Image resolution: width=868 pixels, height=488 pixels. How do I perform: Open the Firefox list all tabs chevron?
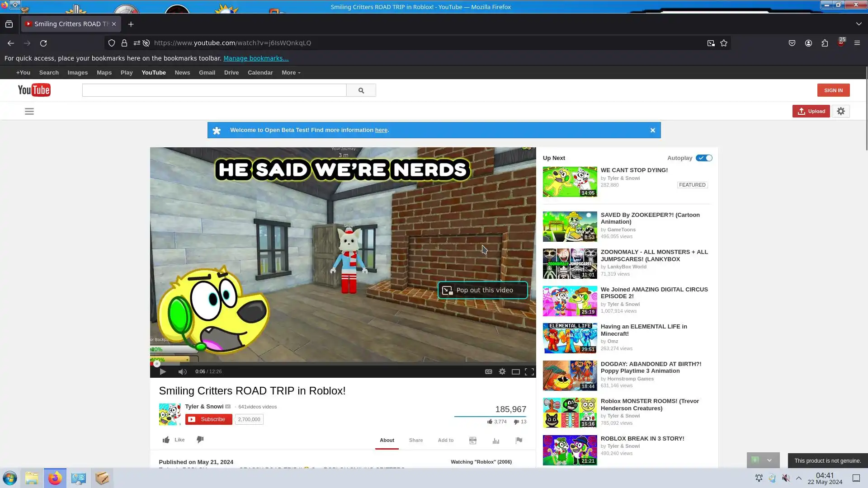point(859,24)
